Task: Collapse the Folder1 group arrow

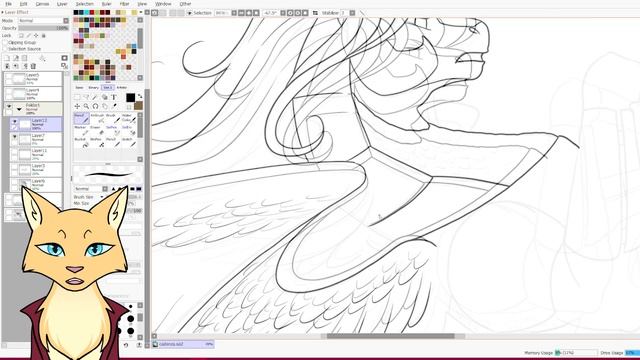Action: pyautogui.click(x=19, y=109)
